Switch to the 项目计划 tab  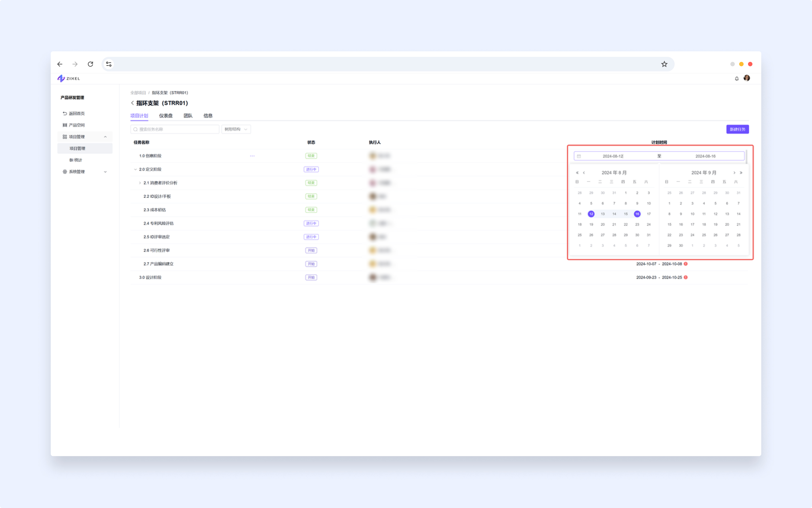(x=139, y=116)
